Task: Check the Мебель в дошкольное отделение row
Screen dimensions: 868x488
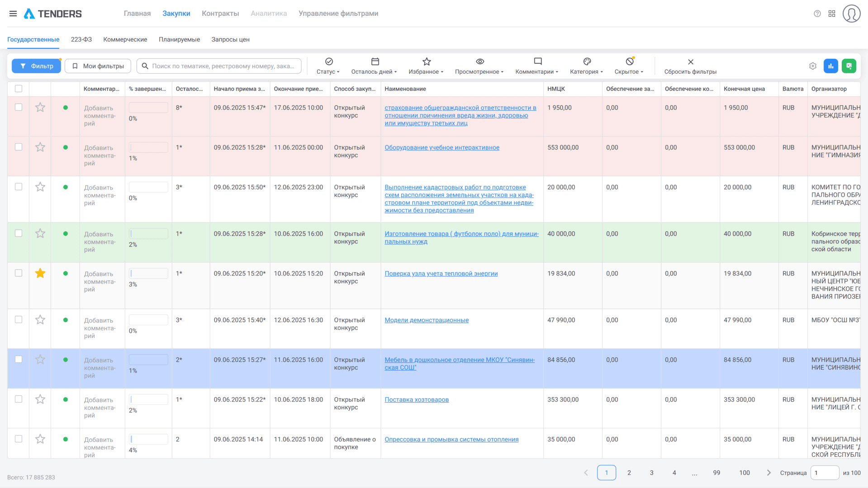Action: point(19,360)
